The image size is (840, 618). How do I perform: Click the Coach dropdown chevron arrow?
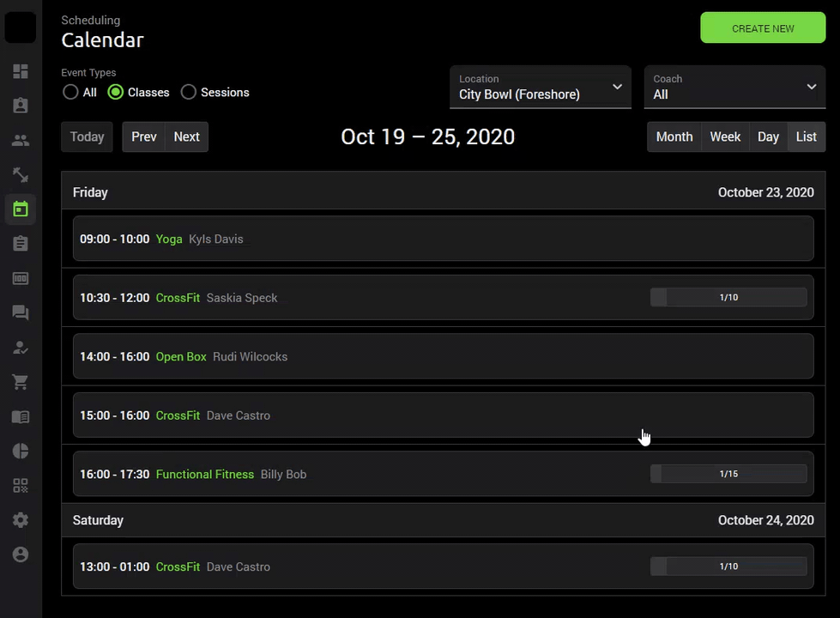point(812,87)
